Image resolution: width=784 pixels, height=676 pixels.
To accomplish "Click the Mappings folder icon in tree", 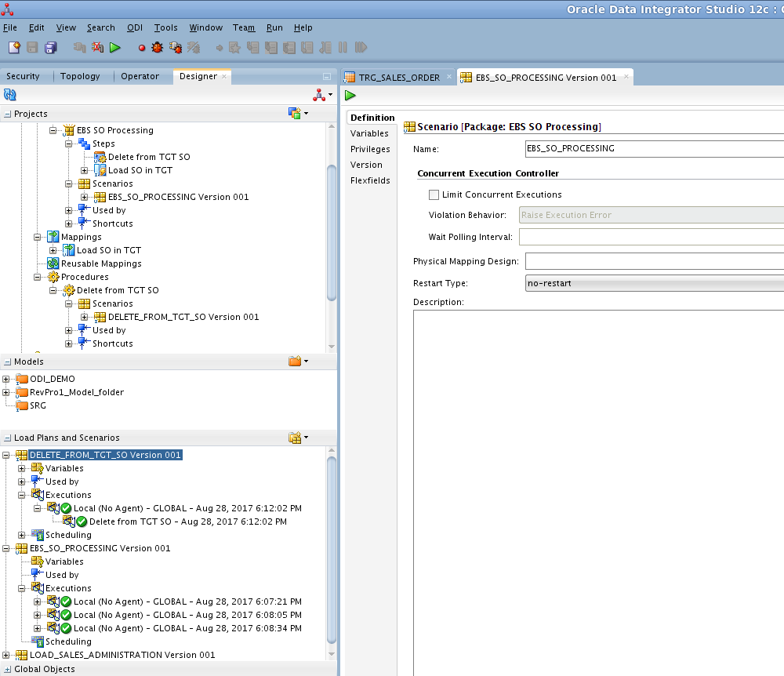I will click(53, 237).
